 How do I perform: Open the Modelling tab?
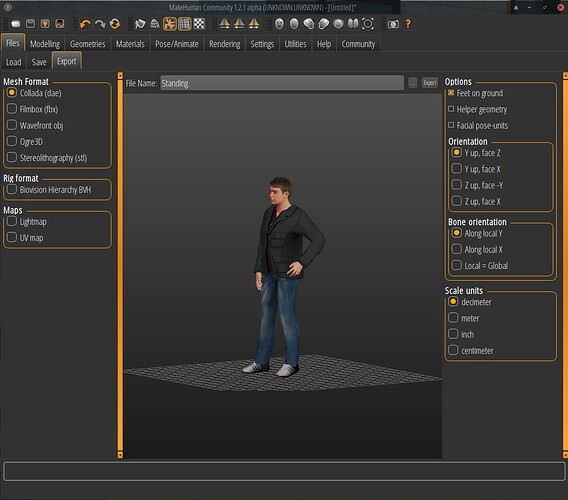click(x=45, y=44)
